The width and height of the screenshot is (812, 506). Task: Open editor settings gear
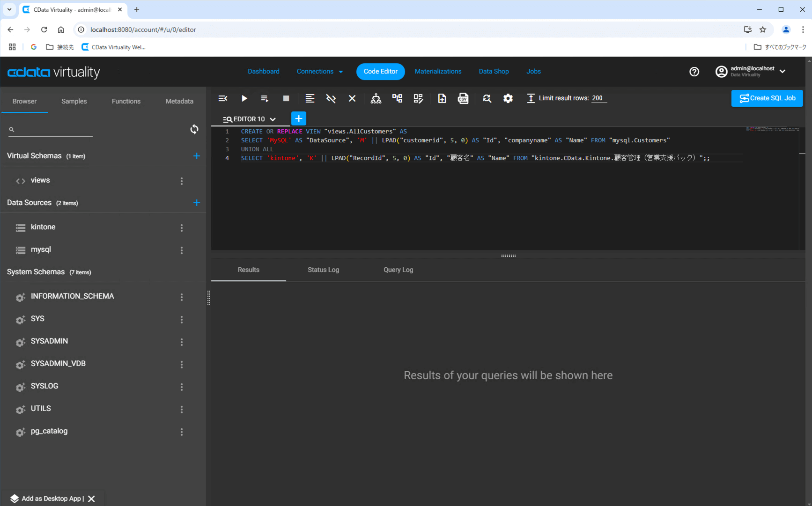pos(508,98)
